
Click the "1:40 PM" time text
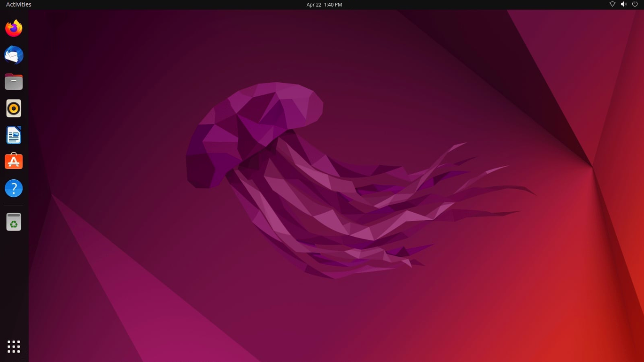(x=333, y=4)
